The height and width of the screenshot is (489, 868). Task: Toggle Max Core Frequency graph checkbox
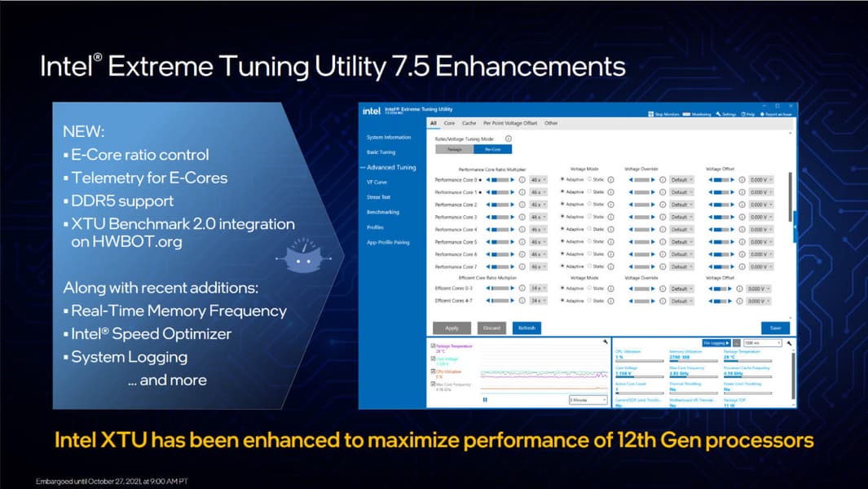[433, 384]
